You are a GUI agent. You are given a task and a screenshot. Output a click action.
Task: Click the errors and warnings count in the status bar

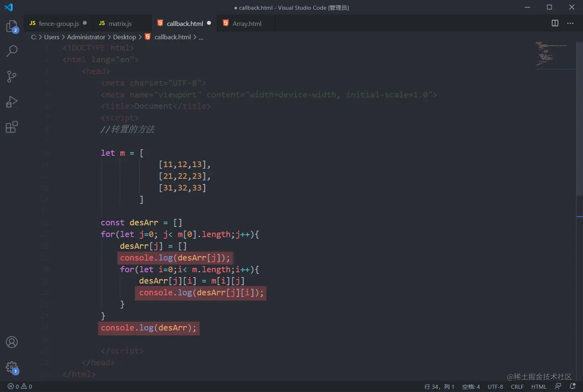(20, 387)
